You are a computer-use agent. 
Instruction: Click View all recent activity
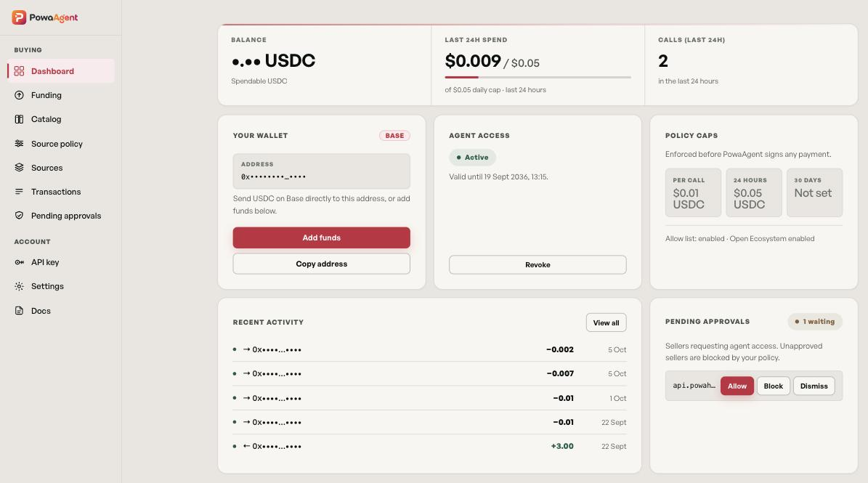point(607,322)
